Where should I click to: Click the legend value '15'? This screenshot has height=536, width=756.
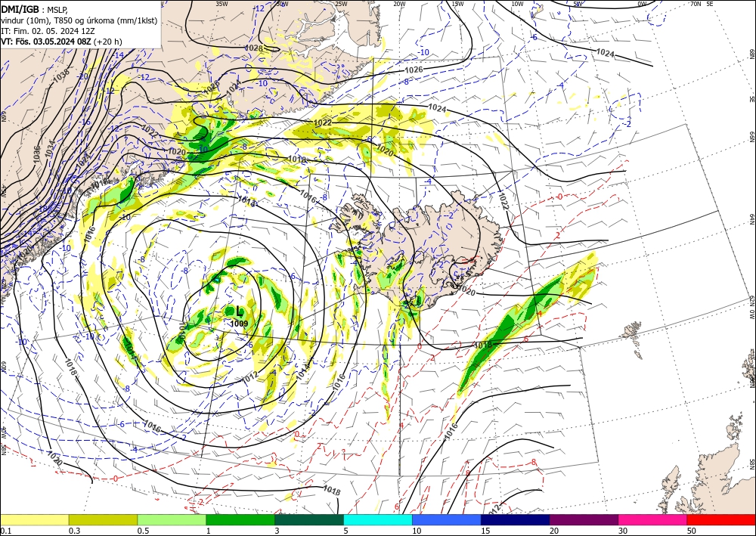pos(485,531)
